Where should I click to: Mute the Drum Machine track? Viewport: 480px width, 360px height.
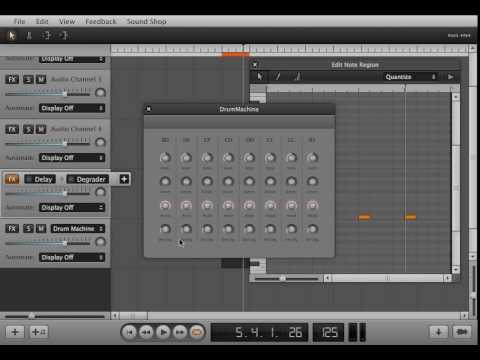tap(41, 229)
